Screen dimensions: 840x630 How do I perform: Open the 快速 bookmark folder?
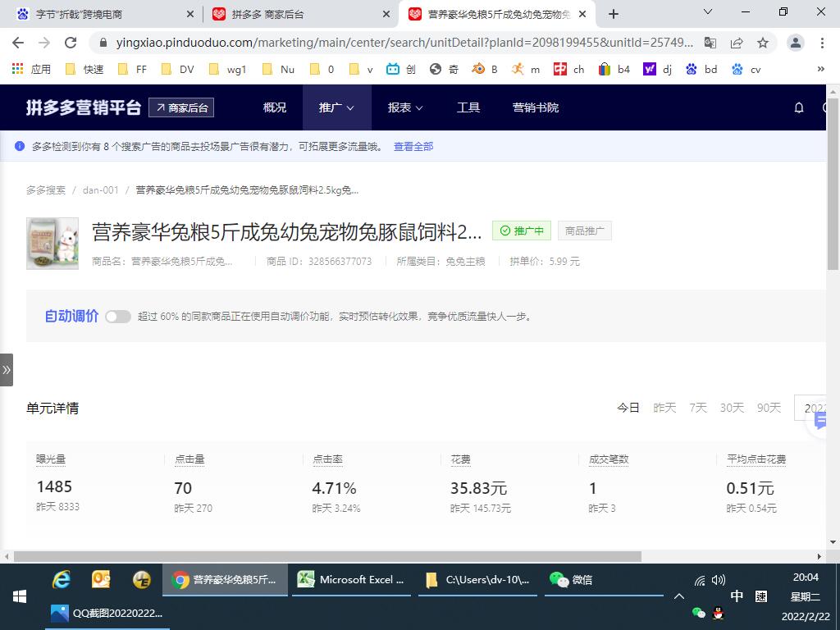(x=84, y=69)
